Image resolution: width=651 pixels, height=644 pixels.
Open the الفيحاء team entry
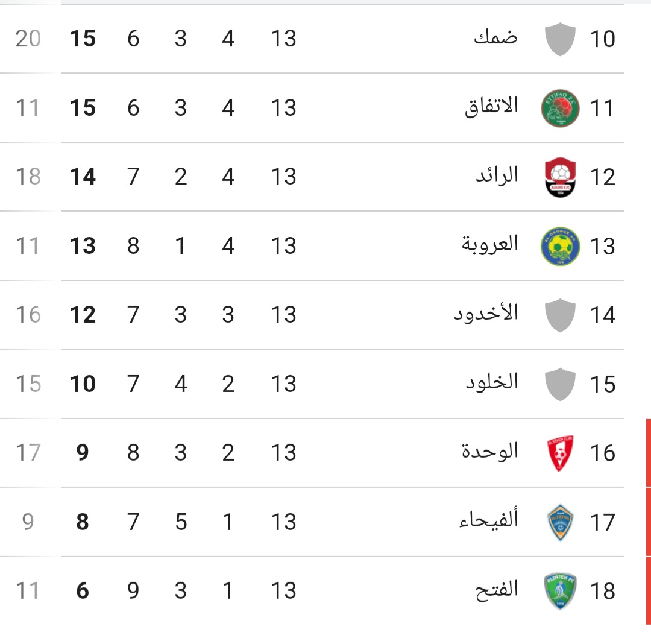[489, 520]
